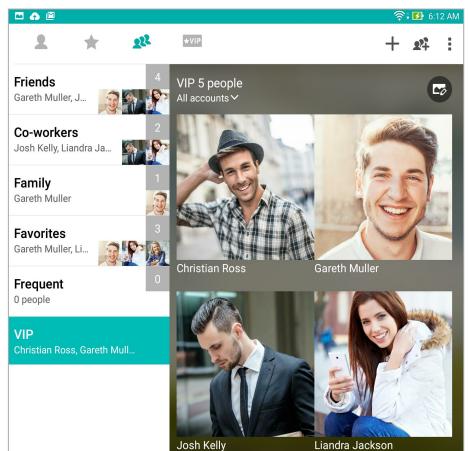Open Liandra Jackson contact photo
Image resolution: width=468 pixels, height=451 pixels.
[x=383, y=364]
